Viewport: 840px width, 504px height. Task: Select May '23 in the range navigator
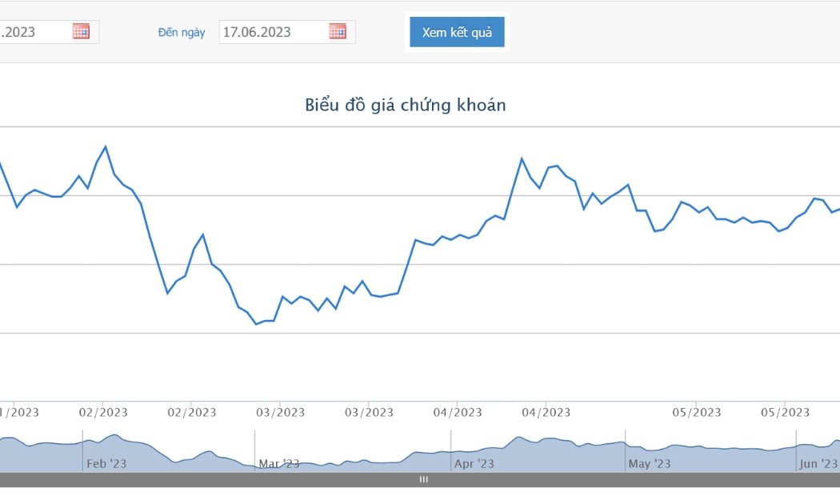click(x=650, y=464)
